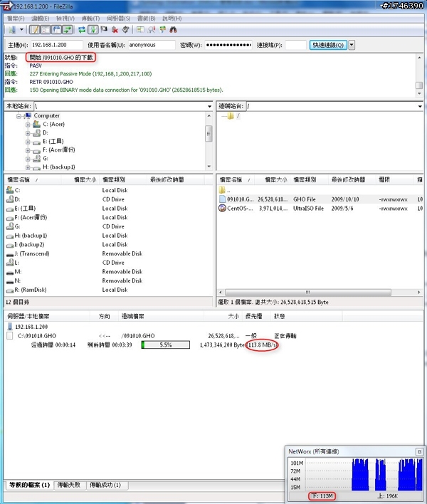Open the 檔案(F) menu
Viewport: 427px width, 504px height.
coord(16,19)
